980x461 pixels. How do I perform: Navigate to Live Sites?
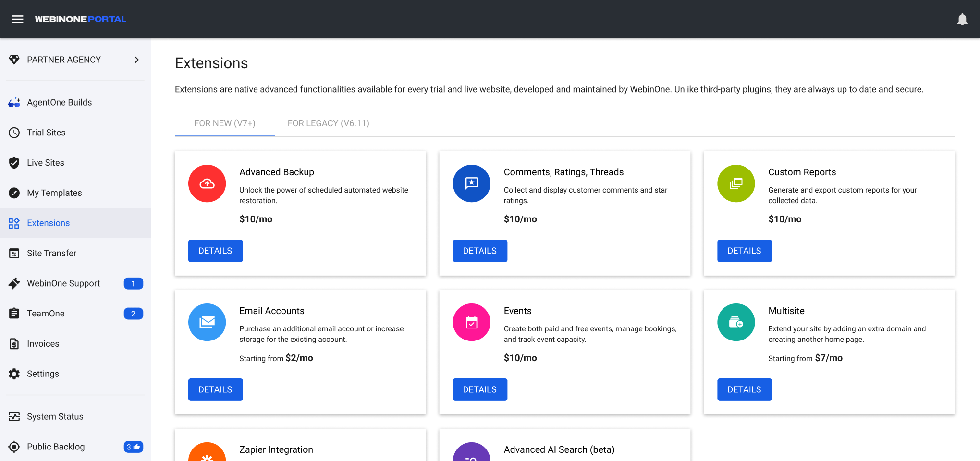75,163
